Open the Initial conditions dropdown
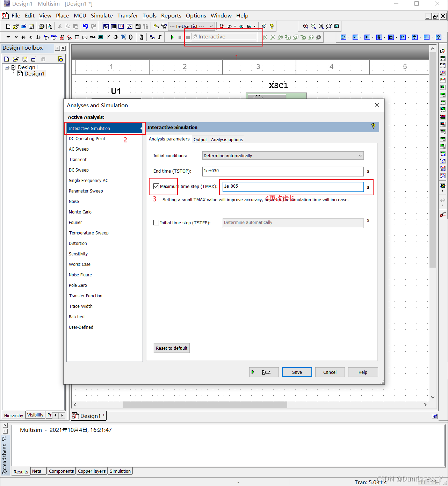 point(283,155)
